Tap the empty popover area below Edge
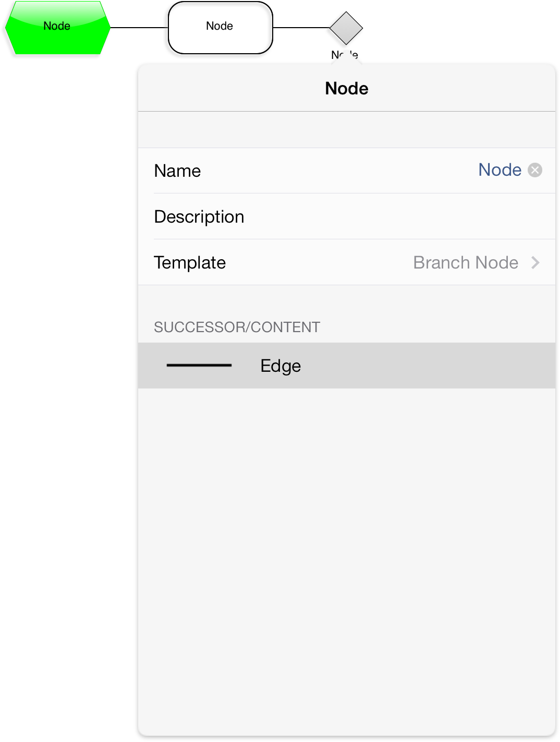Image resolution: width=560 pixels, height=742 pixels. pyautogui.click(x=347, y=561)
